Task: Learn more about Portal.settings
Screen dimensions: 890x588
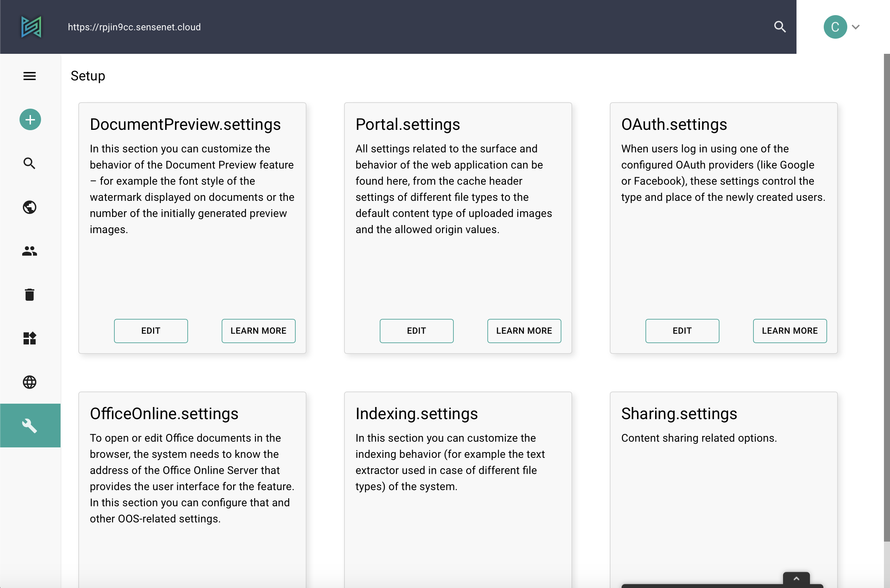Action: coord(524,331)
